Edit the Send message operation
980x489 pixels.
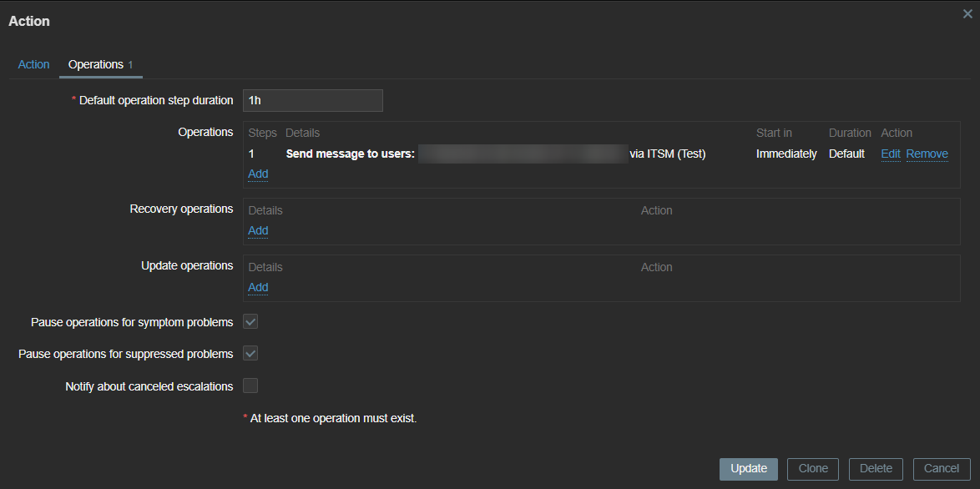[891, 154]
